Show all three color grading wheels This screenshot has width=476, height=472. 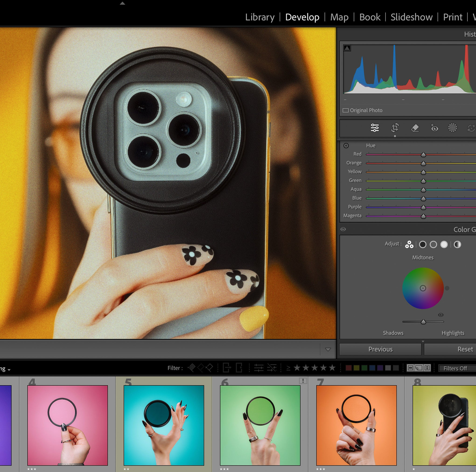(409, 244)
